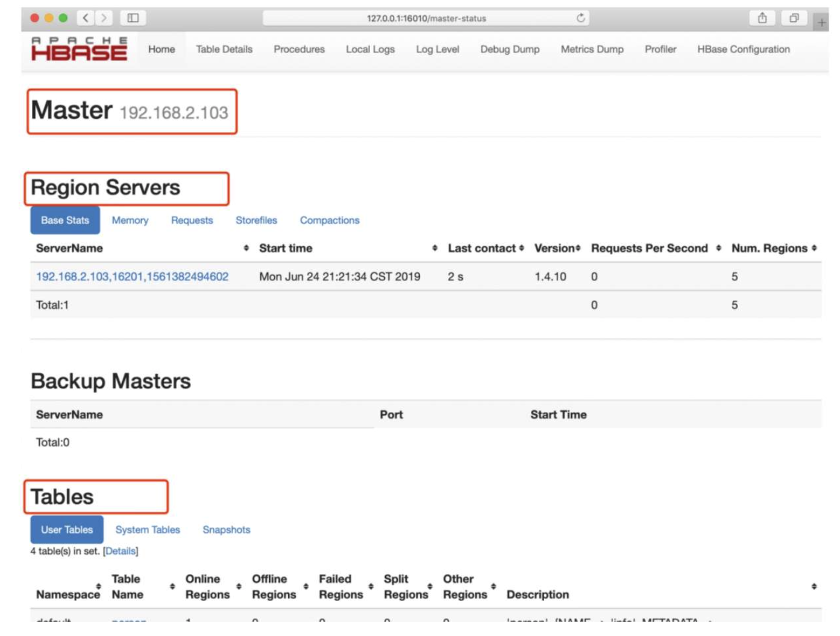
Task: Go back with the browser back arrow
Action: click(86, 18)
